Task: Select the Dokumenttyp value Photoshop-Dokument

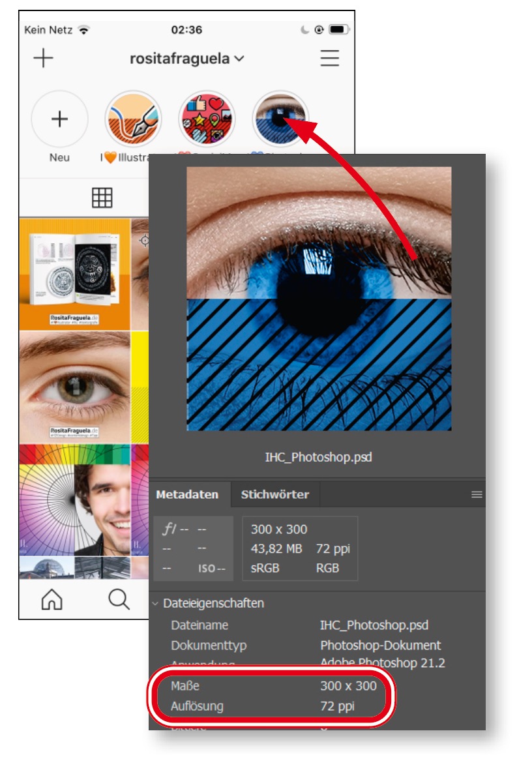Action: (381, 646)
